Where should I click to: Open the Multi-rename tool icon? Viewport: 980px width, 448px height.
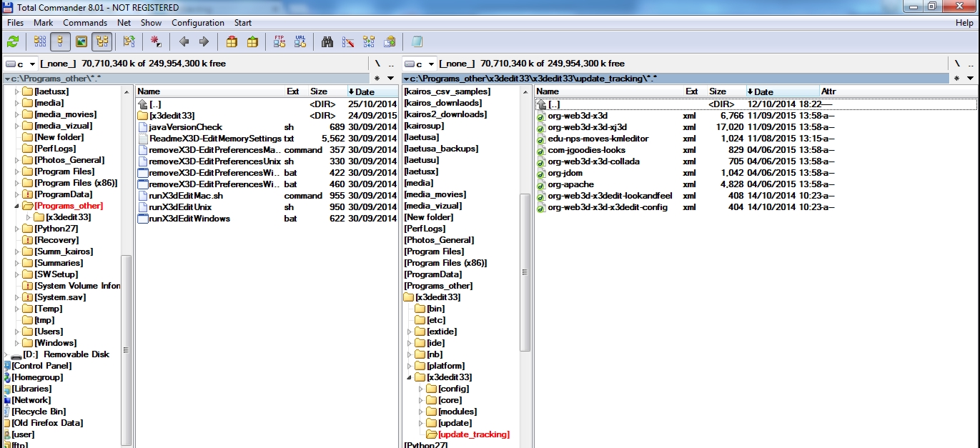[x=348, y=41]
